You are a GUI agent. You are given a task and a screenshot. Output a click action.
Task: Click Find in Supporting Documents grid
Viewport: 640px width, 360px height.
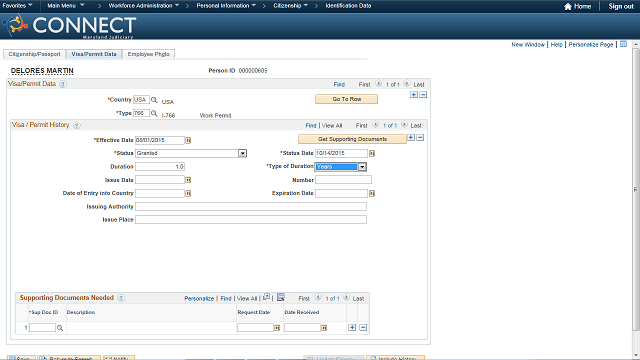226,298
